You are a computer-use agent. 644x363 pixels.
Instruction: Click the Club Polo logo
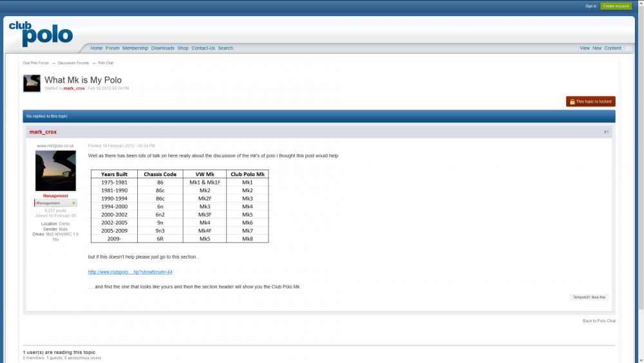click(41, 34)
